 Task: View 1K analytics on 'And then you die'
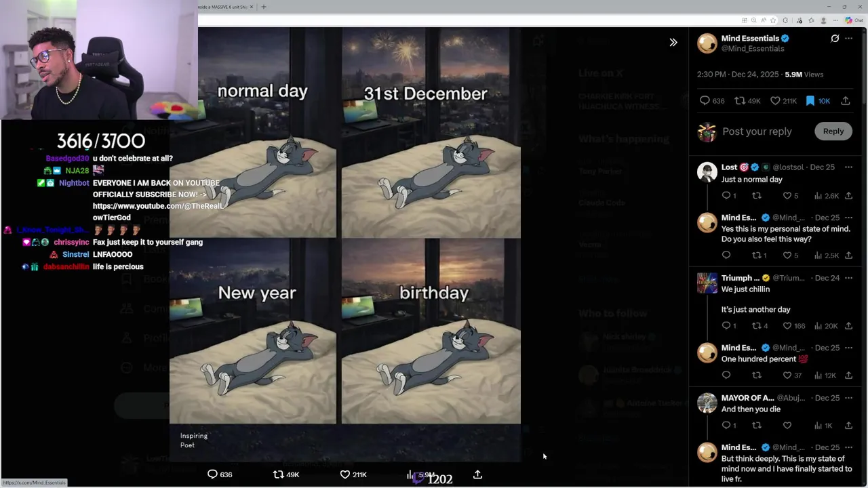(823, 426)
